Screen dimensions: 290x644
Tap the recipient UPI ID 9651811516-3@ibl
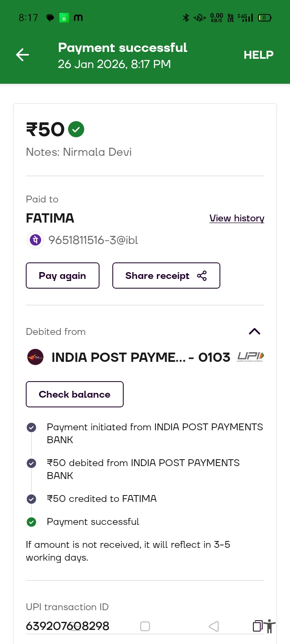(93, 240)
